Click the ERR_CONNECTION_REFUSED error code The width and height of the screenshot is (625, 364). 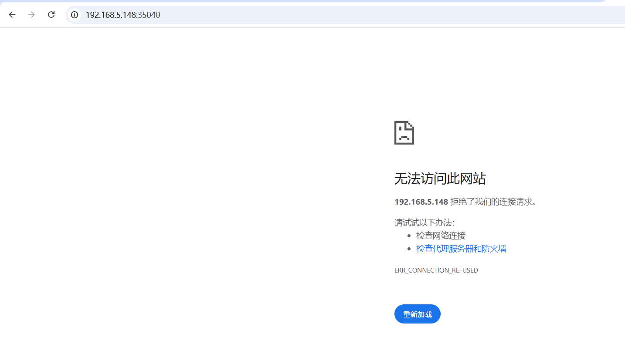pyautogui.click(x=436, y=270)
